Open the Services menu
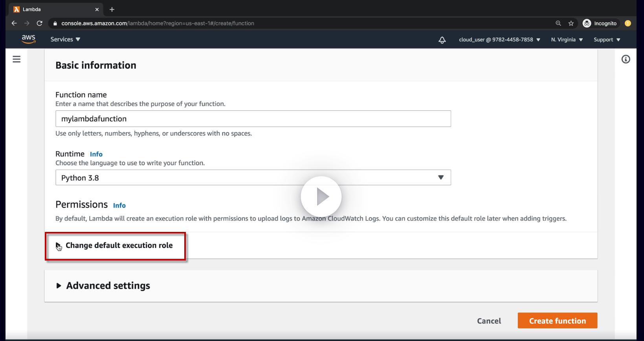 (65, 39)
